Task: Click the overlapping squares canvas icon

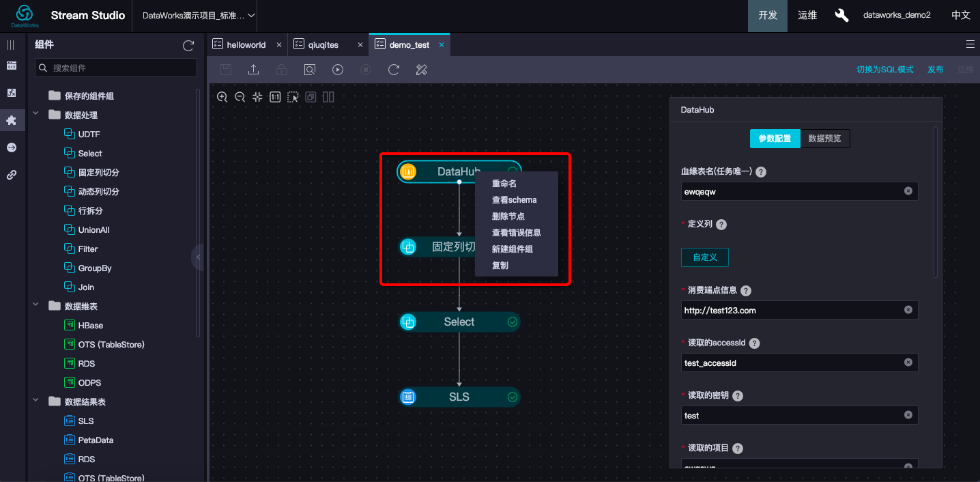Action: pos(311,97)
